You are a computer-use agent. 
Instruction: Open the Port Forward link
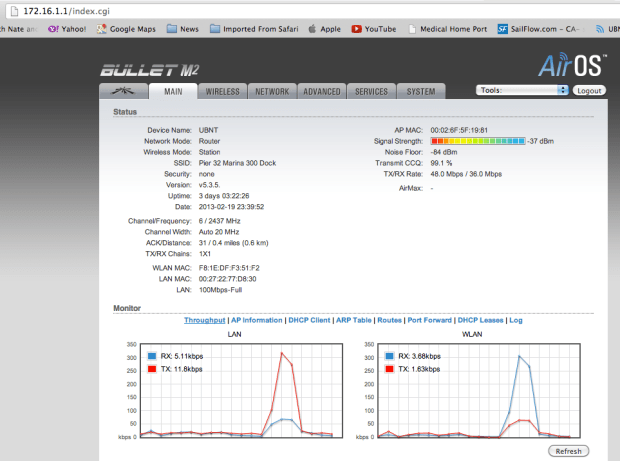pos(429,320)
